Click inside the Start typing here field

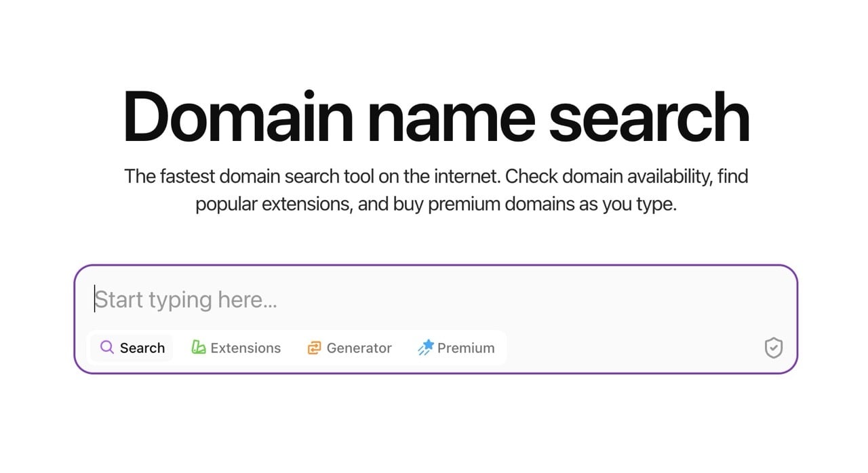coord(271,299)
